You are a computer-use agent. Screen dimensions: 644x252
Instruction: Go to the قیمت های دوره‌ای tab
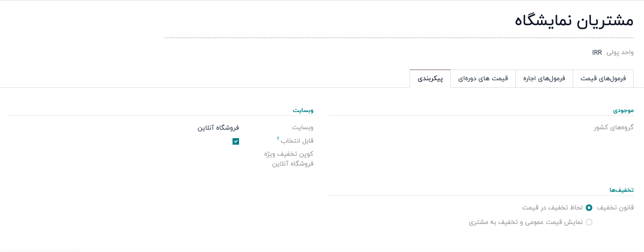point(483,78)
